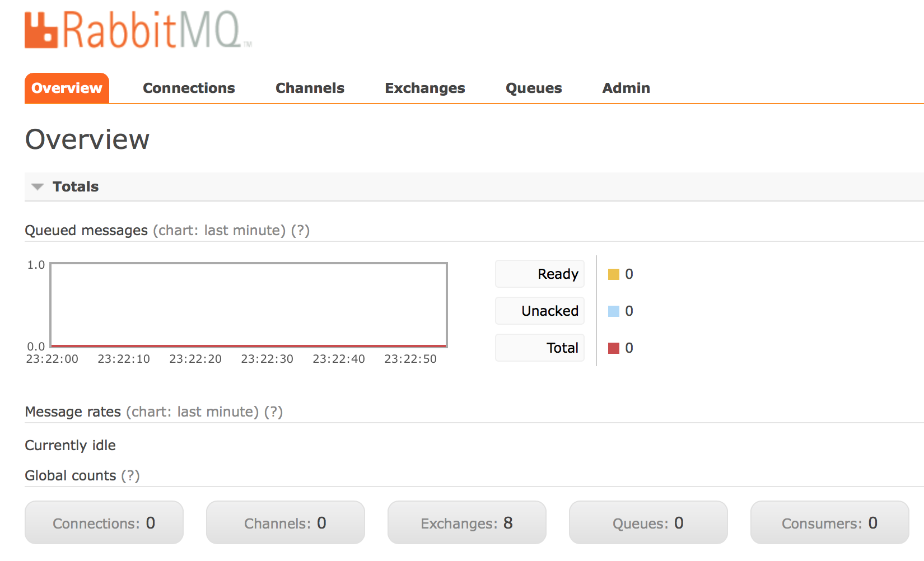Screen dimensions: 924x561
Task: Click inside the queued messages chart
Action: click(x=249, y=305)
